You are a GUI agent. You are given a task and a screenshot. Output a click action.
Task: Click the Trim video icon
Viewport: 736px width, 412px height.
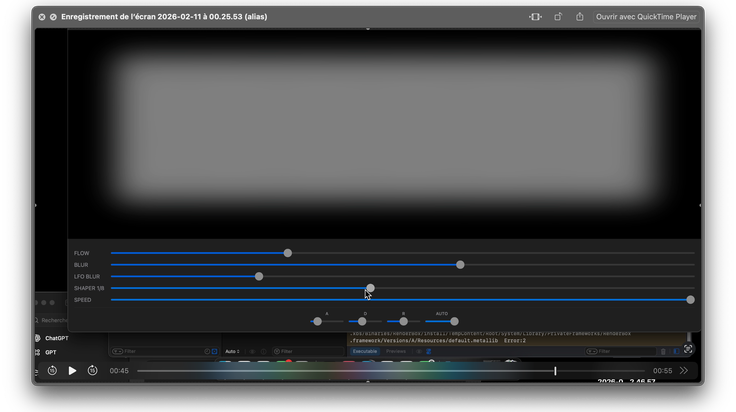(x=535, y=17)
